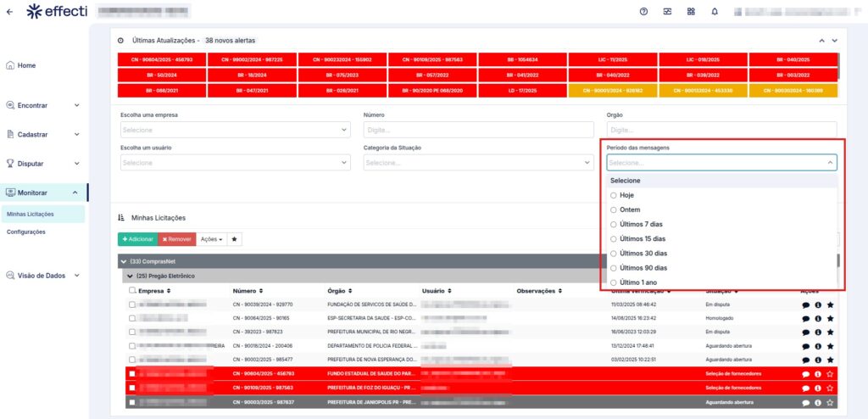The height and width of the screenshot is (419, 868).
Task: Select the Últimos 30 dias radio option
Action: click(614, 254)
